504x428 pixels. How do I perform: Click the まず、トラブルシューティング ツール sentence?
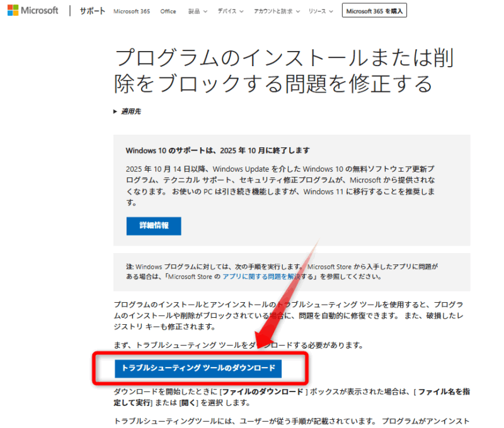click(x=239, y=345)
